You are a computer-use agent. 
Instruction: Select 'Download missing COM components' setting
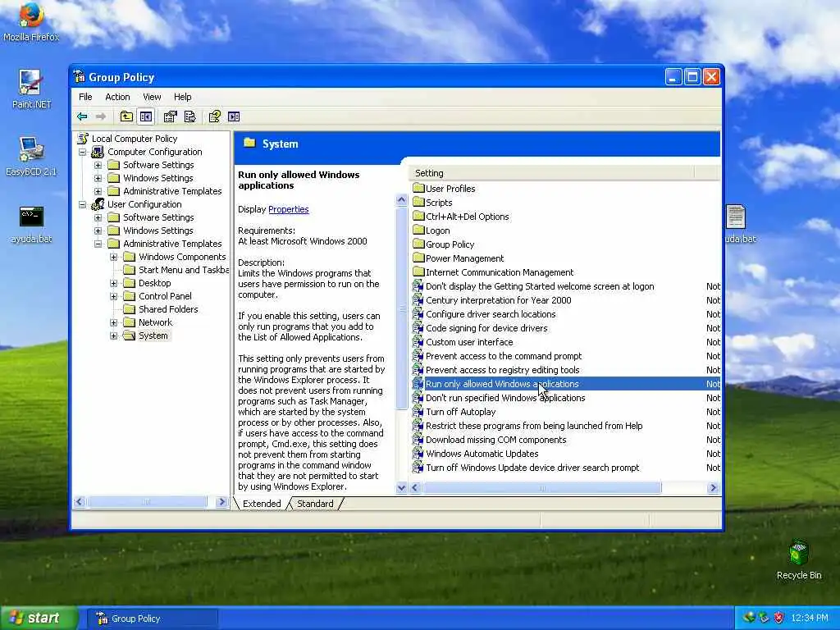tap(496, 440)
